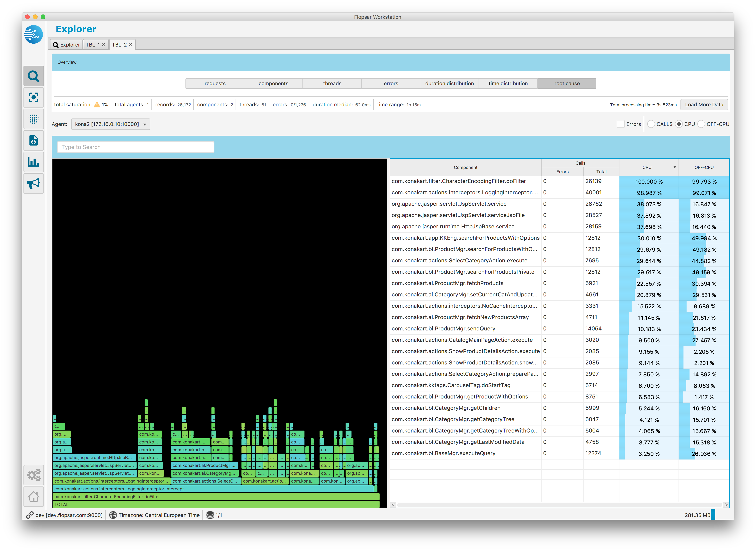Image resolution: width=756 pixels, height=551 pixels.
Task: Sort by the Calls Errors column header
Action: 562,172
